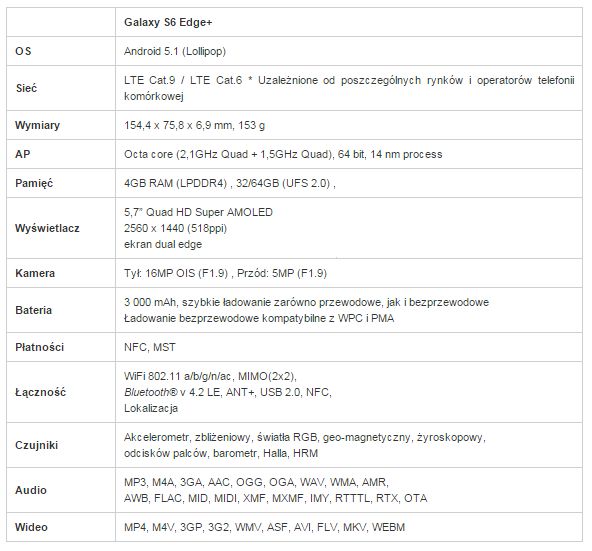Click the Octa core processor description

(283, 154)
